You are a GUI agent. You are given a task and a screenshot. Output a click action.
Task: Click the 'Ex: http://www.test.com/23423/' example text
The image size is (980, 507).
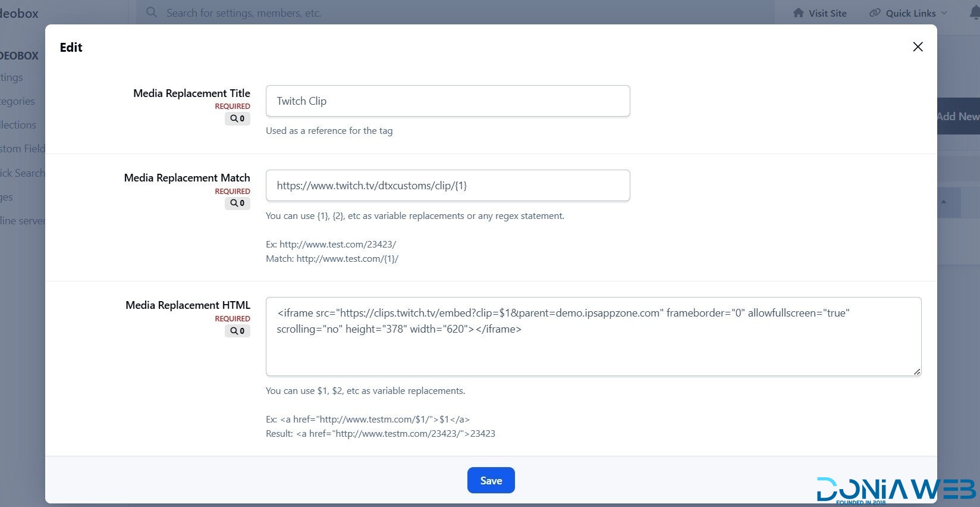(x=331, y=245)
